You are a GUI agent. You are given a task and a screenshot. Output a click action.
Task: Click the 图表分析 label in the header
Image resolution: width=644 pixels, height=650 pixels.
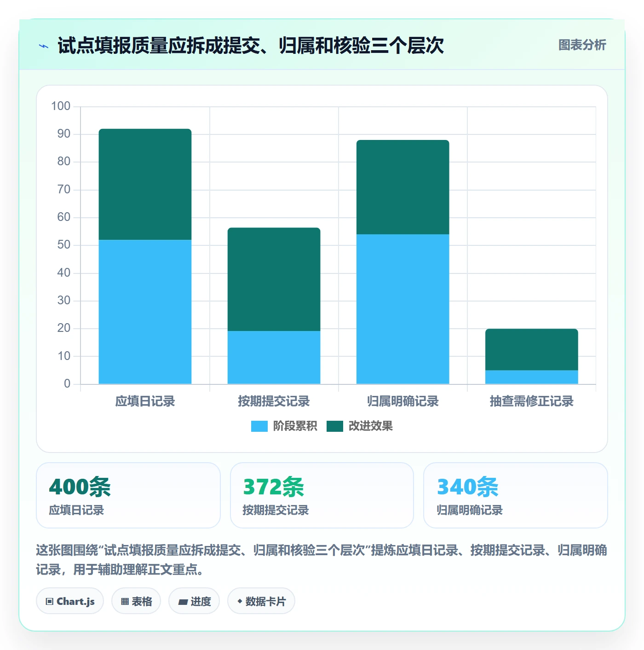tap(582, 45)
